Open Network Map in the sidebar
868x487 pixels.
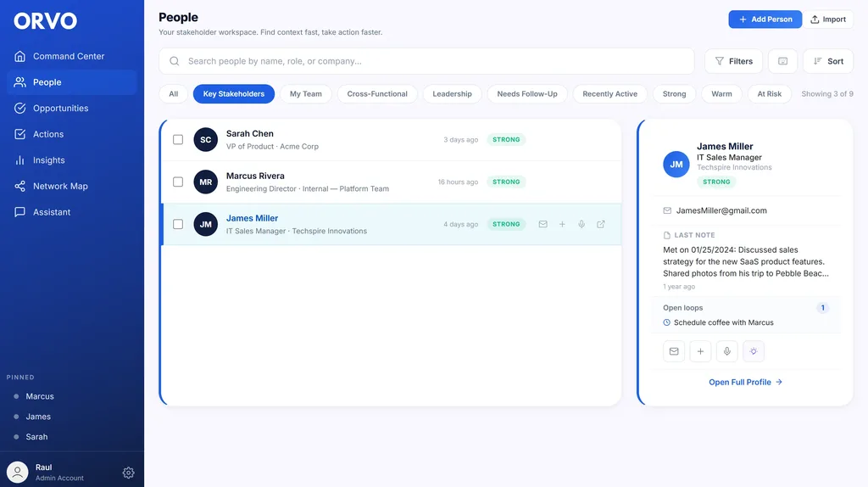[72, 186]
